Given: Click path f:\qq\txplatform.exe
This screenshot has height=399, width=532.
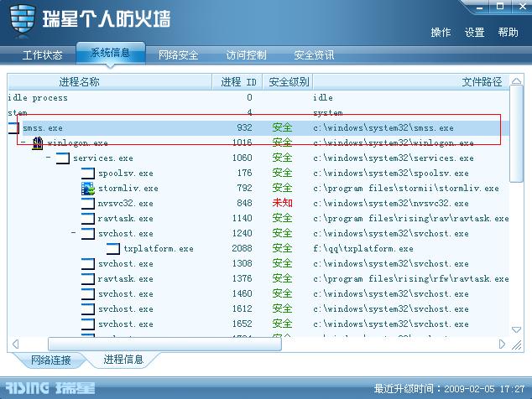Looking at the screenshot, I should (363, 249).
